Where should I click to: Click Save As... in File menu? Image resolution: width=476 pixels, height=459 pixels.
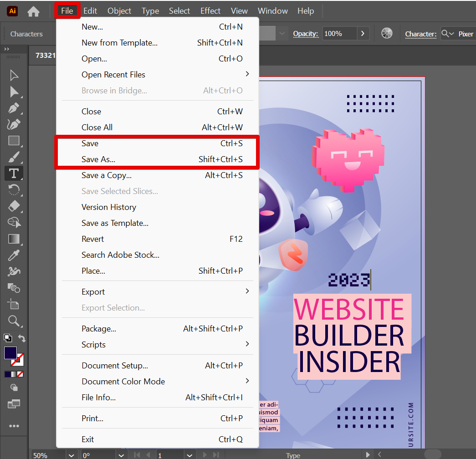(x=98, y=159)
